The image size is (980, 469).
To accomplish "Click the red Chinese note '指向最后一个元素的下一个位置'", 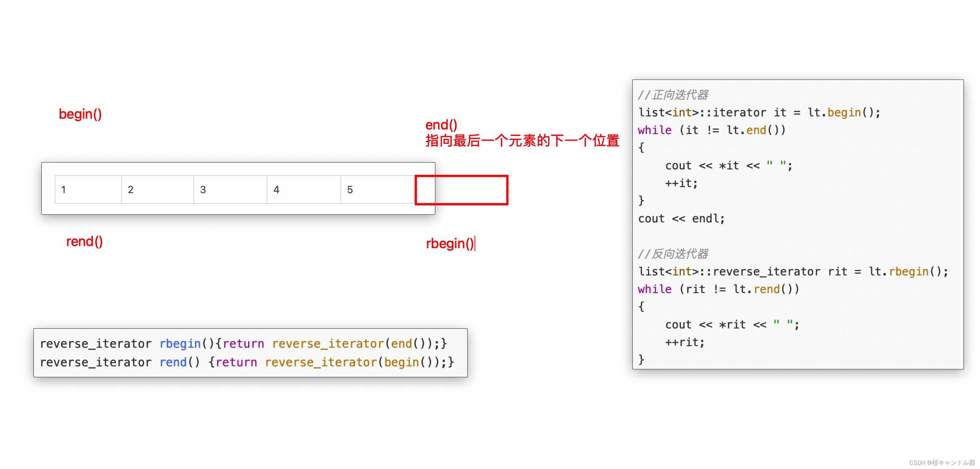I will tap(522, 141).
